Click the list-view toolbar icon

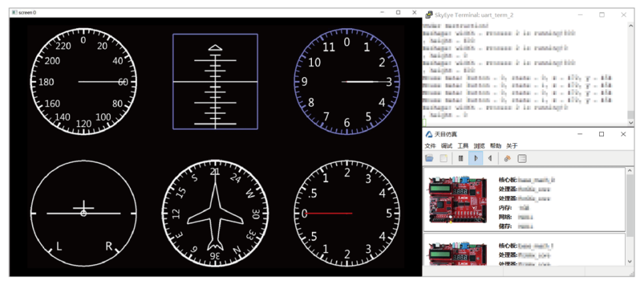(522, 159)
